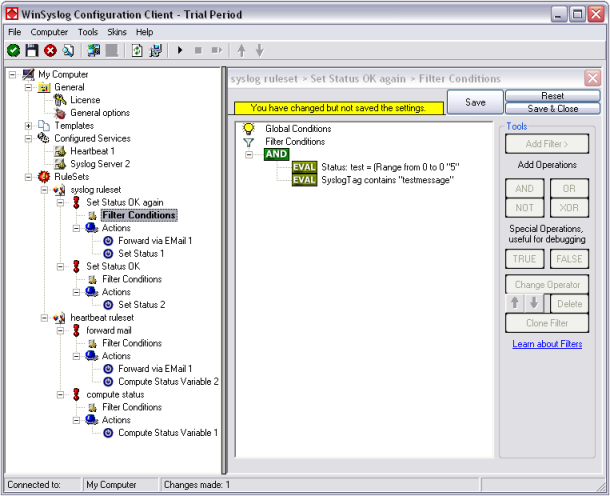Collapse the heartbeat ruleset node
Screen dimensions: 610x496
[44, 318]
